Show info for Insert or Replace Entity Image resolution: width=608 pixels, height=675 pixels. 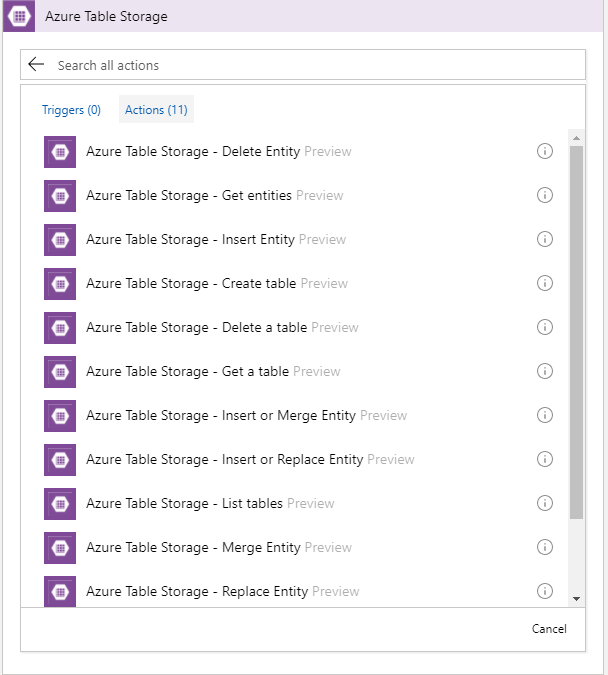pos(545,459)
